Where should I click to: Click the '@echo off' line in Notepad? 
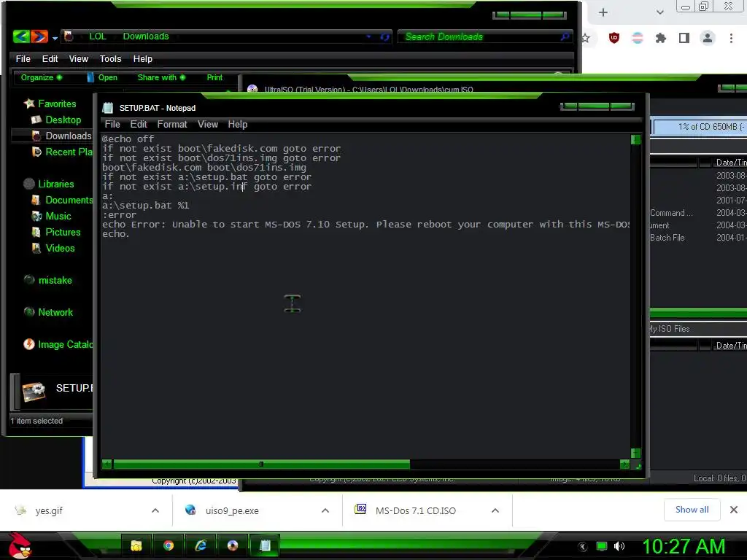[128, 139]
